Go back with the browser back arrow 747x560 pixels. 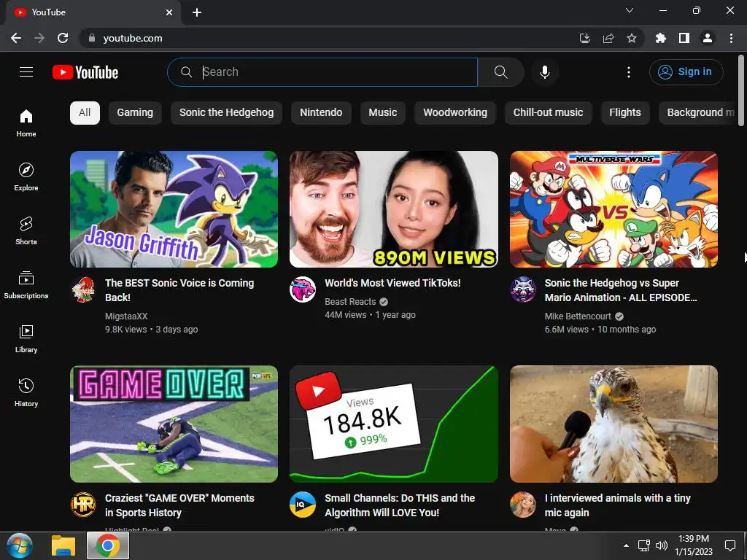click(16, 38)
